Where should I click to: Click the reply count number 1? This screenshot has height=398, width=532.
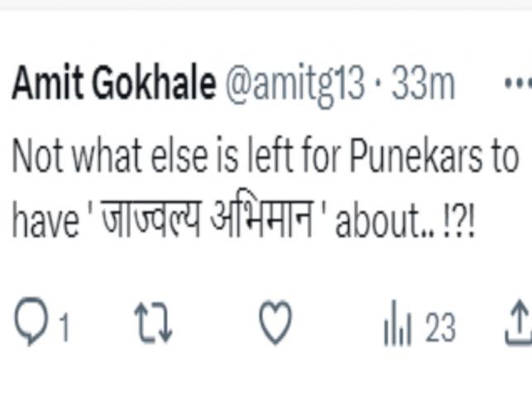(63, 329)
